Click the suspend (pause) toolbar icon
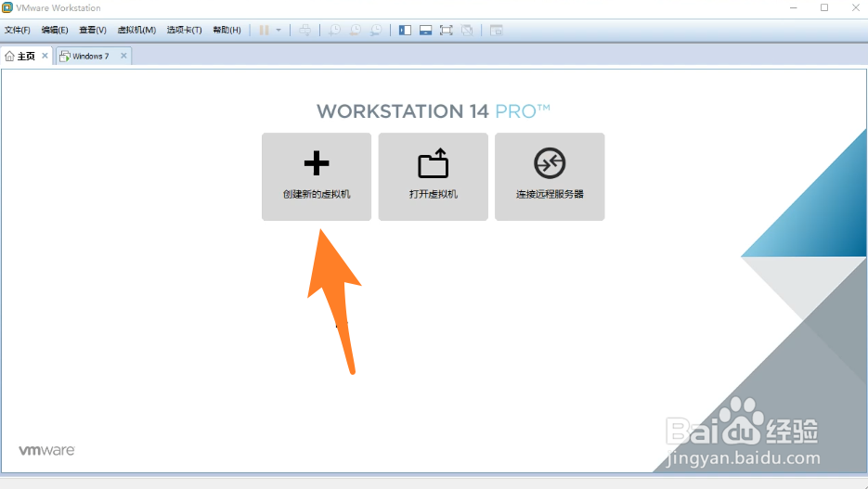The image size is (868, 489). click(264, 30)
